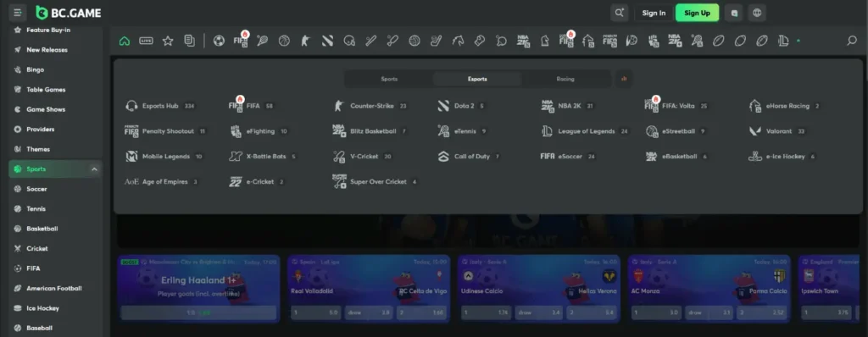Open eStreetball entry
The image size is (868, 337).
tap(676, 131)
